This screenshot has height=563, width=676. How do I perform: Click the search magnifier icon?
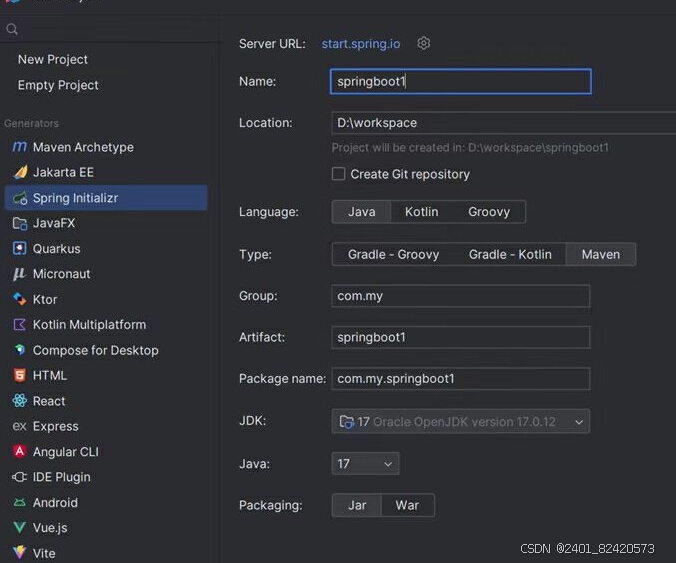pyautogui.click(x=12, y=29)
